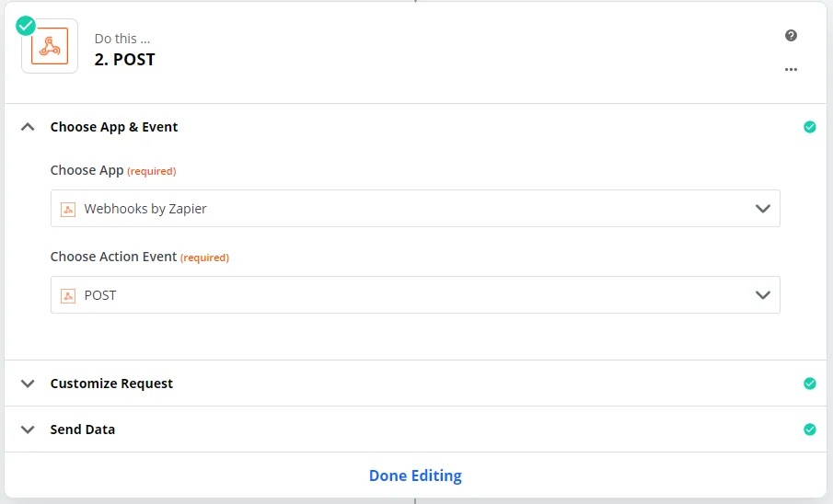
Task: Click the green checkmark badge on step icon
Action: [x=26, y=26]
